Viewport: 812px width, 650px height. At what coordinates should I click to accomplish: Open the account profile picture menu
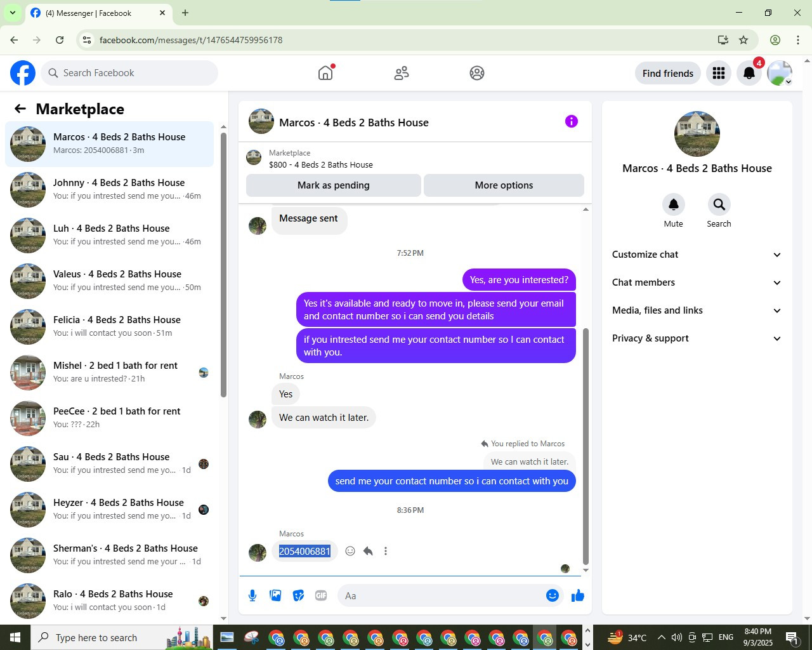(x=780, y=73)
